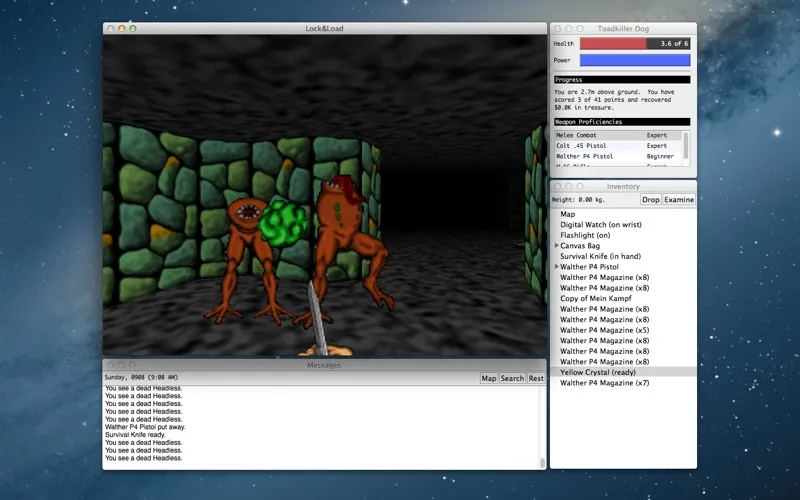Image resolution: width=800 pixels, height=500 pixels.
Task: Select Survival Knife (in hand)
Action: point(600,257)
